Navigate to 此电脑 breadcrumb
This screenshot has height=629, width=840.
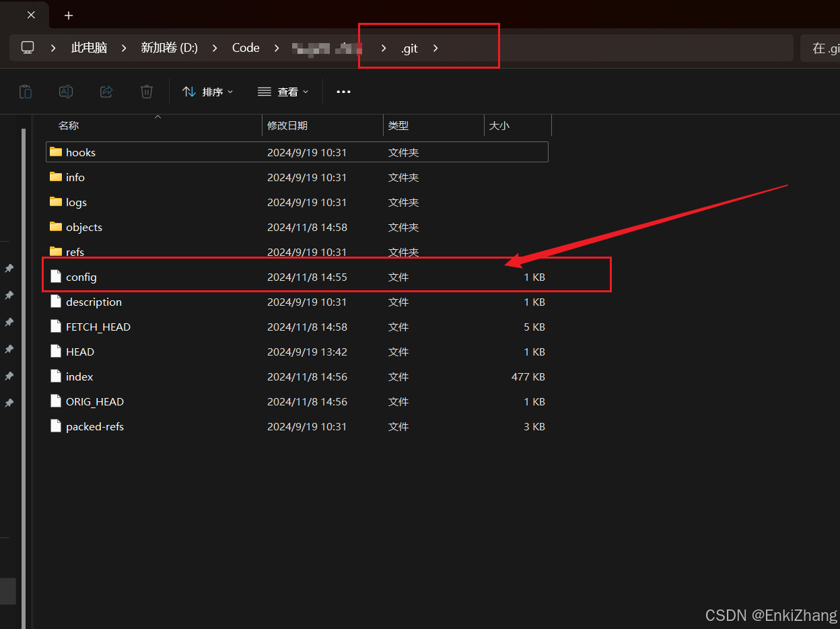coord(89,48)
